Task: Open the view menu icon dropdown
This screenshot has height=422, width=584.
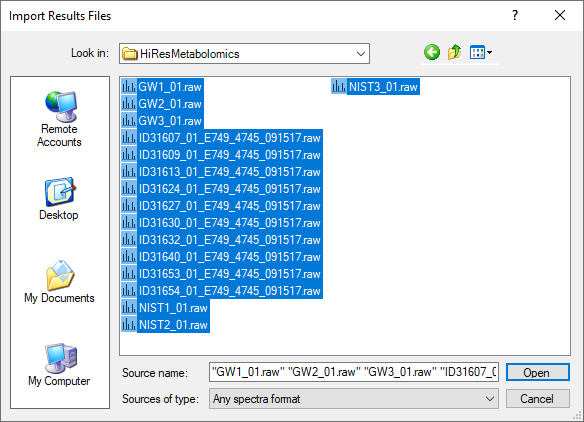Action: (481, 53)
